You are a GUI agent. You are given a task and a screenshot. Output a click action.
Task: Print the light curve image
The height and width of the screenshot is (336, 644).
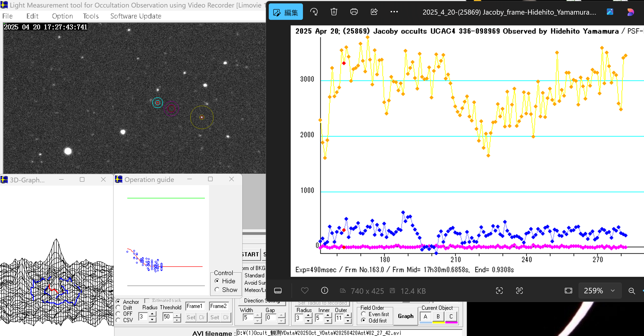[x=354, y=12]
